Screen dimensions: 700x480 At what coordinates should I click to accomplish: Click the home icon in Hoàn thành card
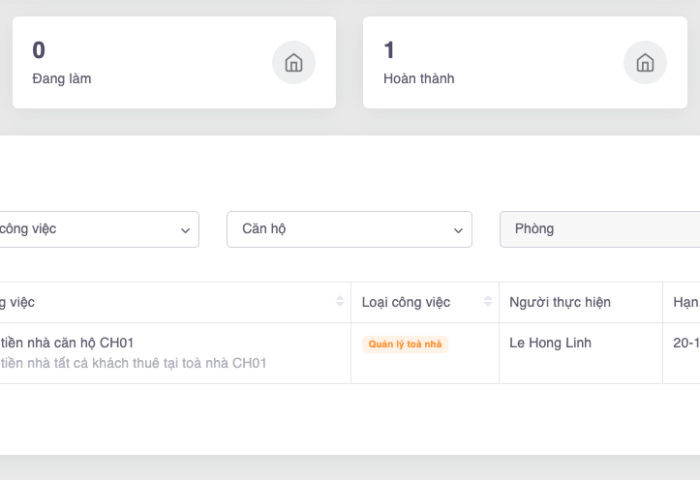645,63
